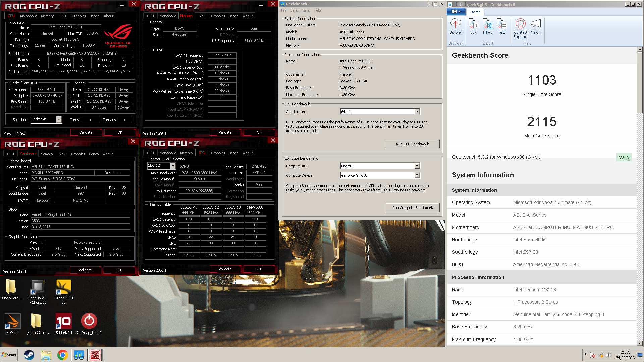Click Run Compute Benchmark button
Viewport: 644px width, 362px height.
click(412, 208)
